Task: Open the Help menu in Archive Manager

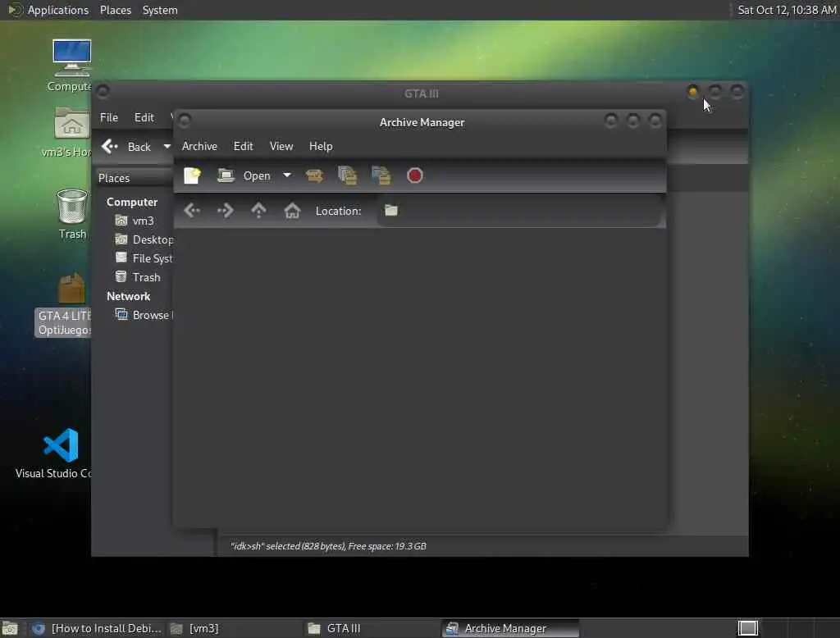Action: (x=321, y=146)
